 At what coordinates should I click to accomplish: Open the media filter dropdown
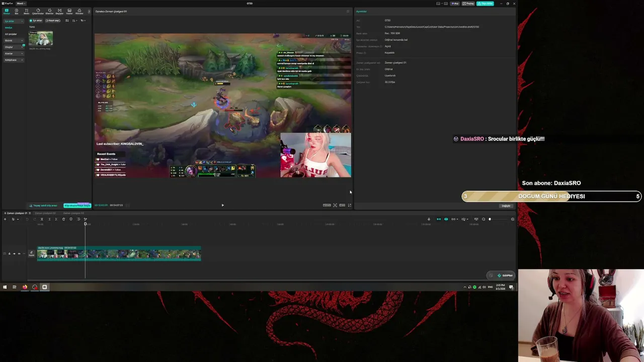tap(83, 21)
